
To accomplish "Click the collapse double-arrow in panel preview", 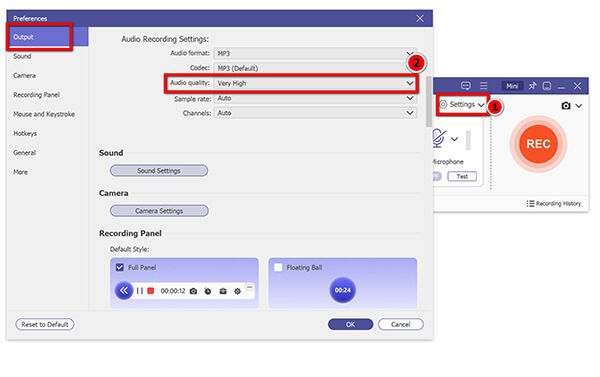I will pos(124,291).
